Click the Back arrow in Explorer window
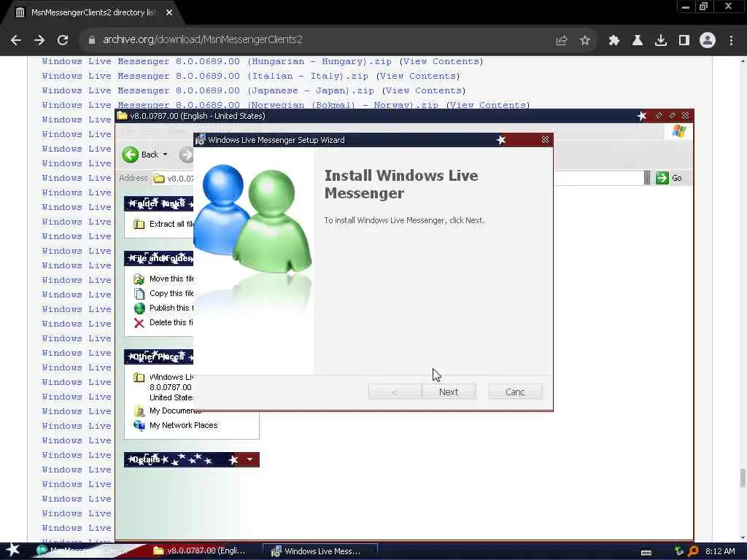Screen dimensions: 747x560 tap(131, 155)
